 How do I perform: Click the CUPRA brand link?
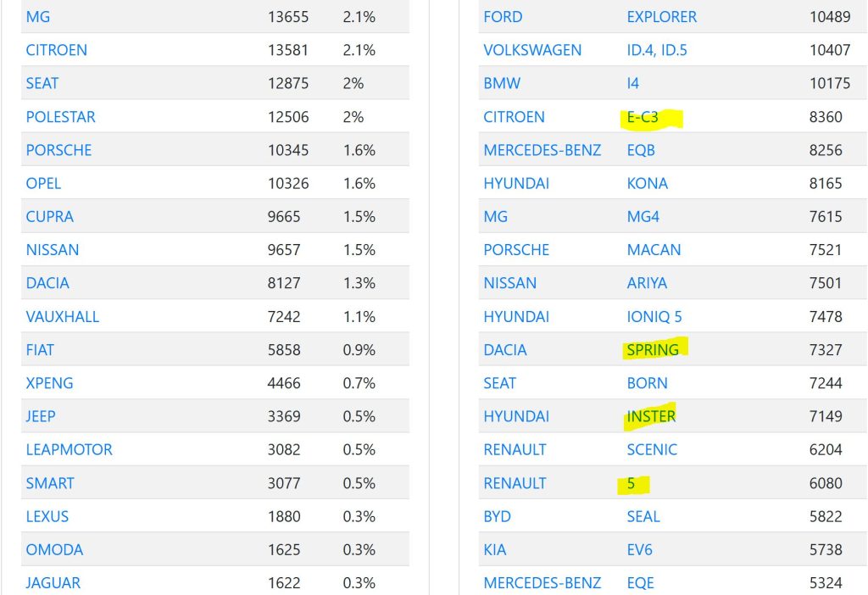click(x=49, y=217)
